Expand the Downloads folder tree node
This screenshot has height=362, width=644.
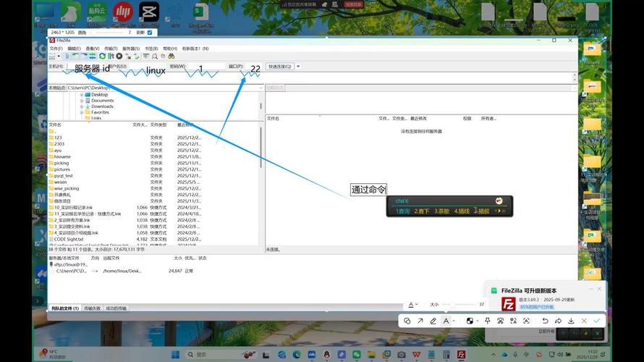point(82,106)
